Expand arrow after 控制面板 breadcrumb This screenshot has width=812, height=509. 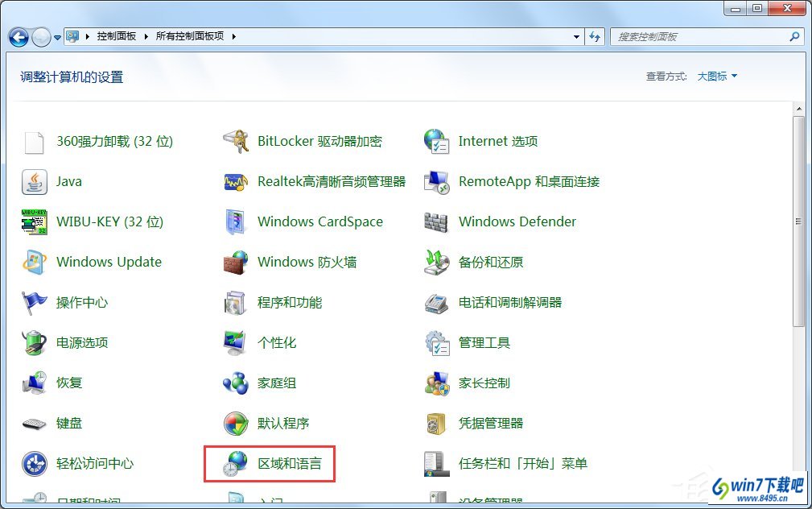point(146,36)
